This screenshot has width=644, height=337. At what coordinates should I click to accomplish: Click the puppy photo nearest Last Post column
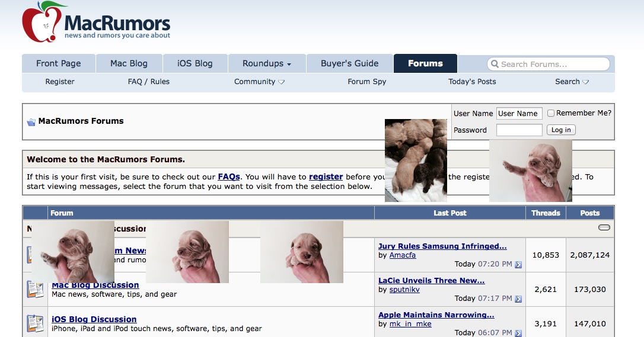click(x=302, y=252)
